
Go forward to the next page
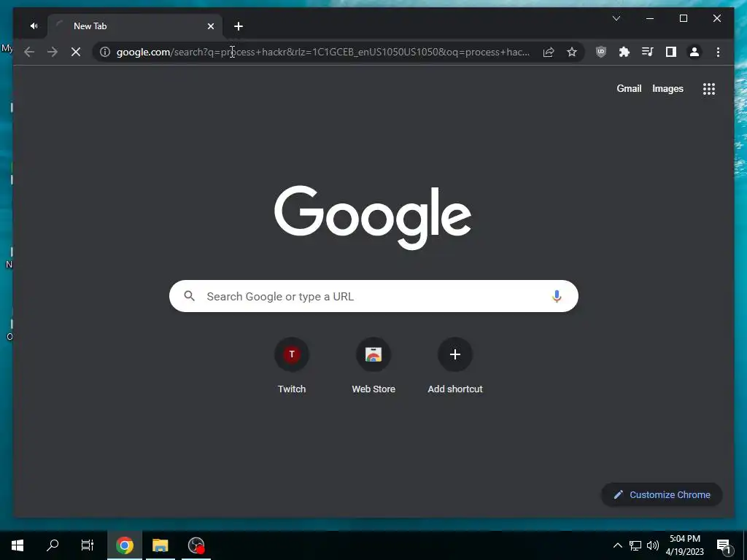(53, 52)
